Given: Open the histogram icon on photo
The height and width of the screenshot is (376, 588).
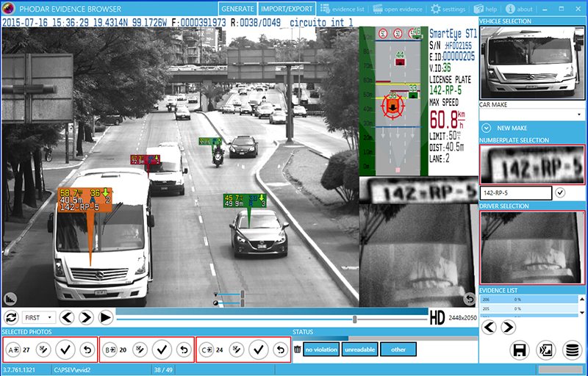Looking at the screenshot, I should pos(10,298).
